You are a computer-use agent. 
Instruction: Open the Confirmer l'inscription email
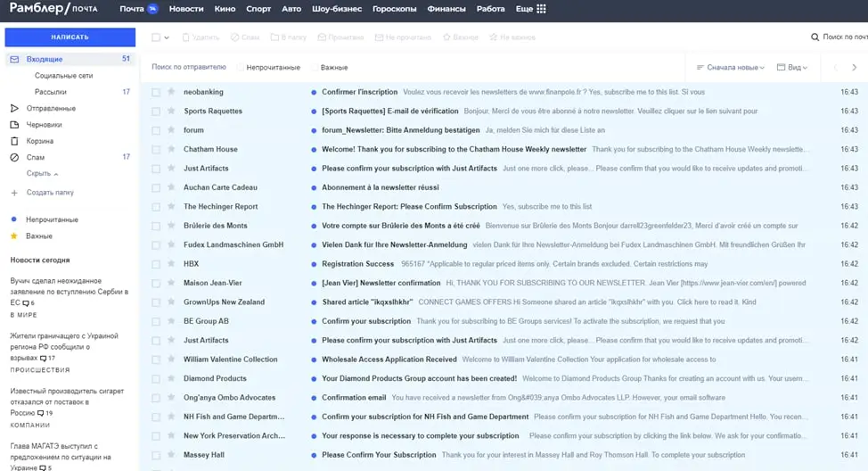pos(360,92)
